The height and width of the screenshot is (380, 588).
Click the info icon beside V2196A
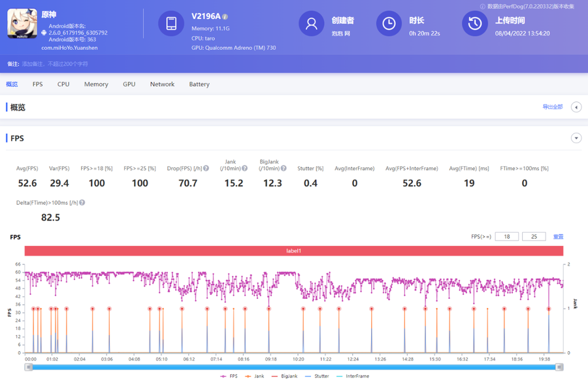click(x=225, y=16)
